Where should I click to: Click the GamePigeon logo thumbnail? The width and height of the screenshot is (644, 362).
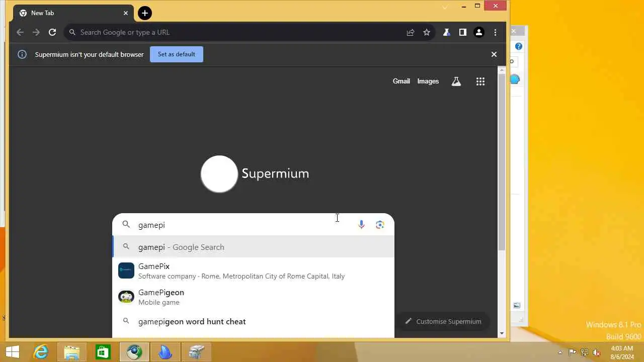(126, 297)
